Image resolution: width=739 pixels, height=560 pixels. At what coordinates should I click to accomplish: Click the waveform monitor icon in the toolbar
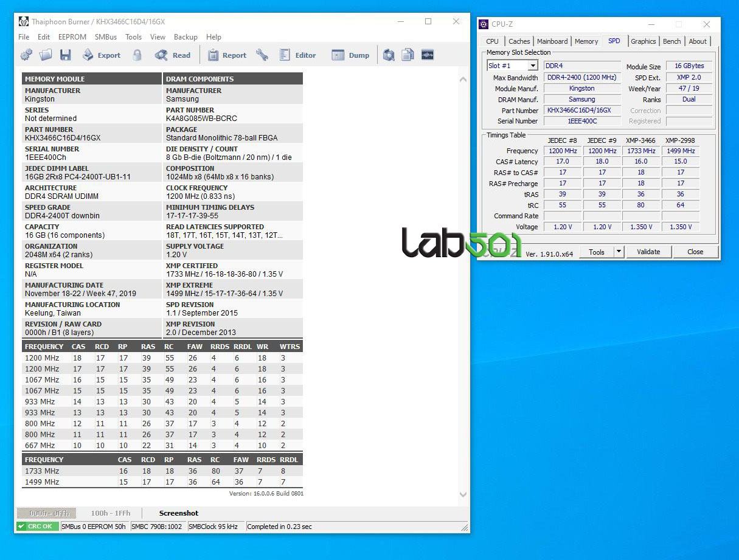[x=427, y=55]
